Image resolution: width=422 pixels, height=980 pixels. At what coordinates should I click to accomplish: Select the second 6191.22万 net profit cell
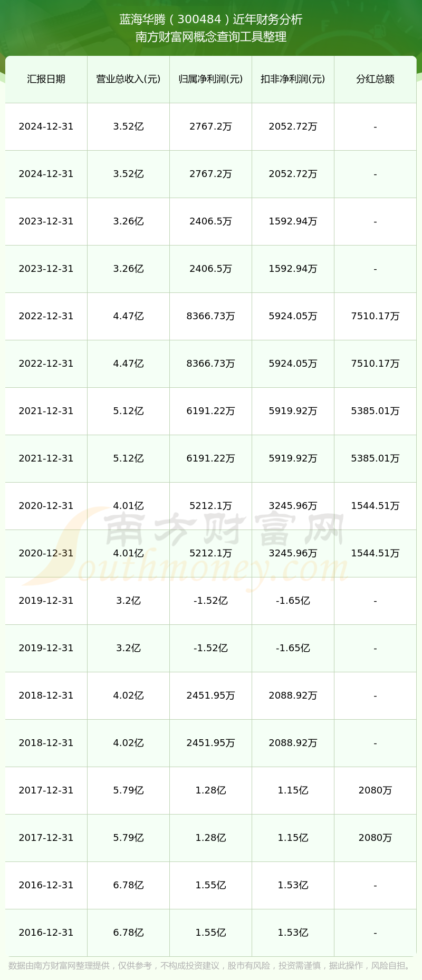click(210, 458)
